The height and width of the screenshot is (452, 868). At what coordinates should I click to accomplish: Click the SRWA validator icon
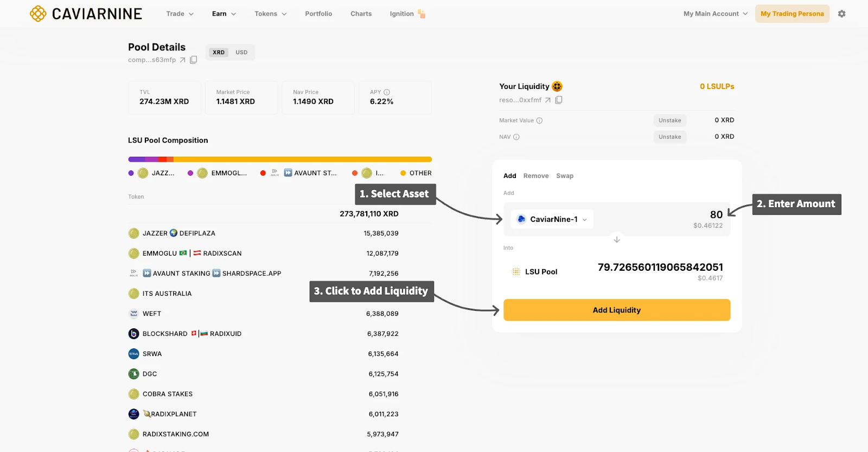coord(134,354)
